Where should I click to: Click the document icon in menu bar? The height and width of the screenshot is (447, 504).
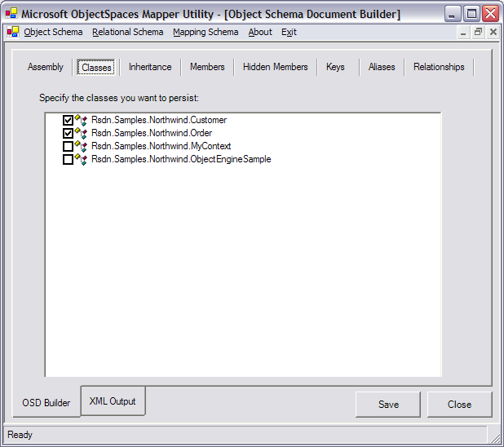pyautogui.click(x=12, y=32)
